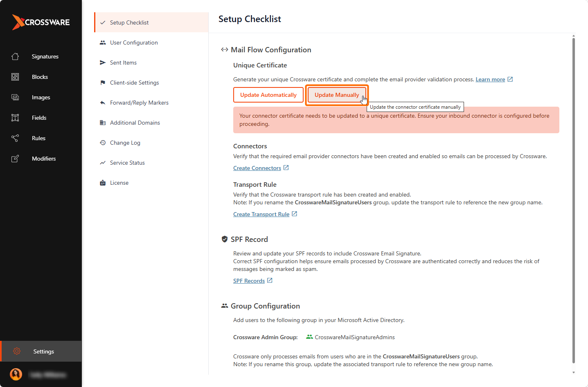Click the Change Log history icon
Viewport: 588px width, 387px height.
(103, 143)
